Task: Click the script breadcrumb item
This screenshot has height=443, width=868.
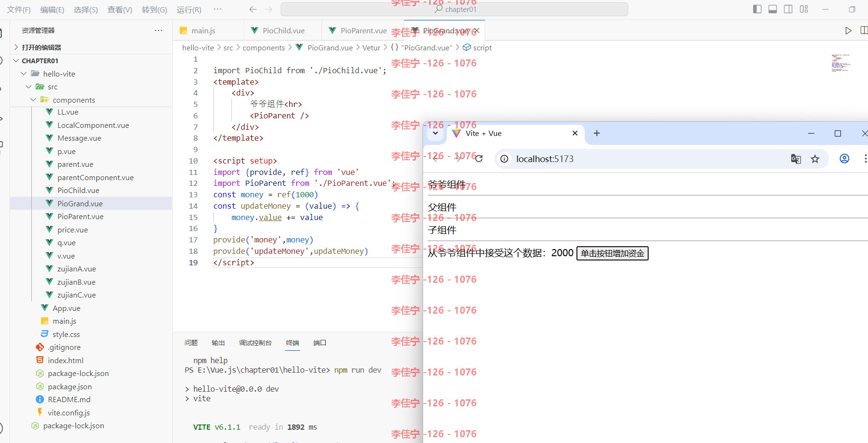Action: click(477, 48)
